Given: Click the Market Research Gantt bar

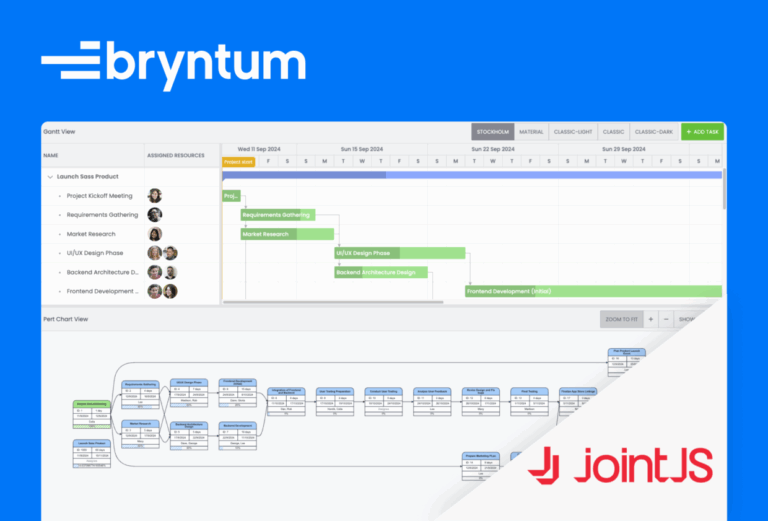Looking at the screenshot, I should [x=287, y=234].
